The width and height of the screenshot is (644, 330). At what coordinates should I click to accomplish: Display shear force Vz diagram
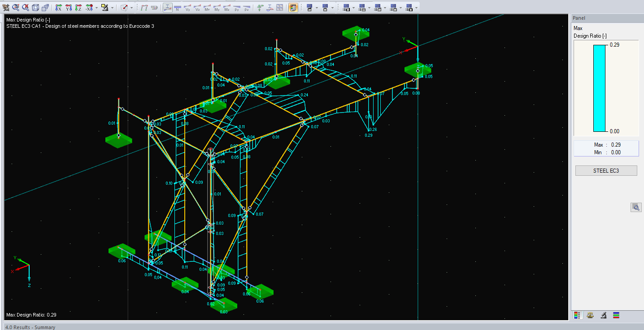(x=197, y=8)
